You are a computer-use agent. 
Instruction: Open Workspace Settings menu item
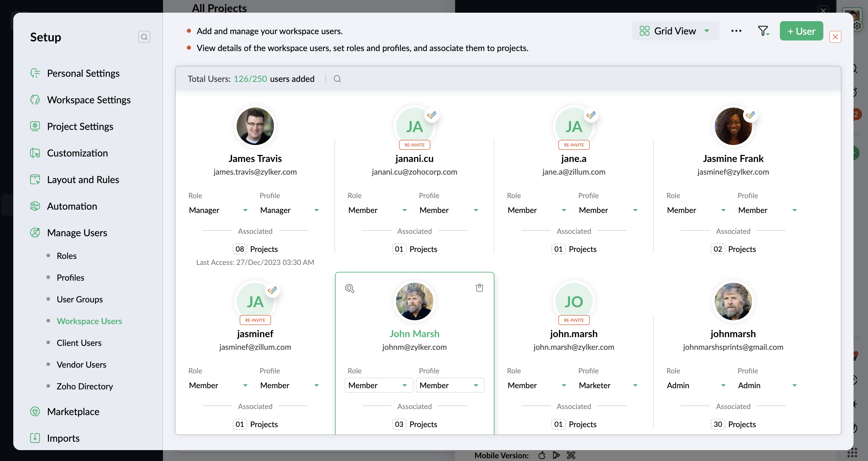89,100
